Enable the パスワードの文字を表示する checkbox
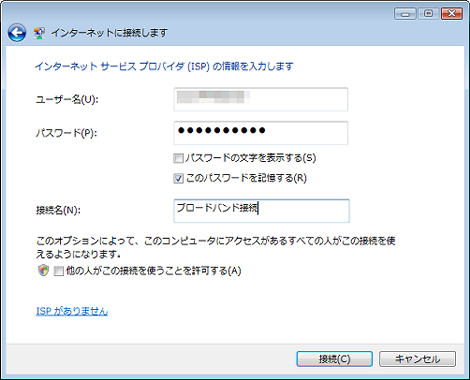Screen dimensions: 470x380 tap(178, 158)
